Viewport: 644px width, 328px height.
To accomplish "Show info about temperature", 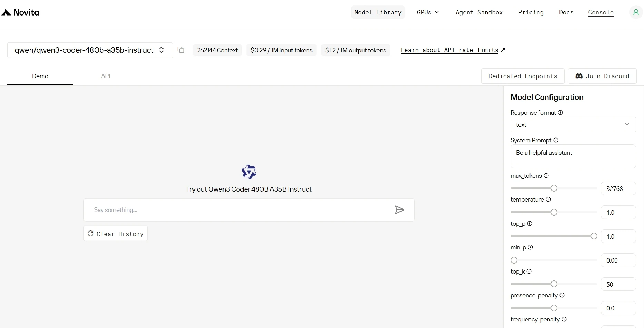I will tap(548, 199).
